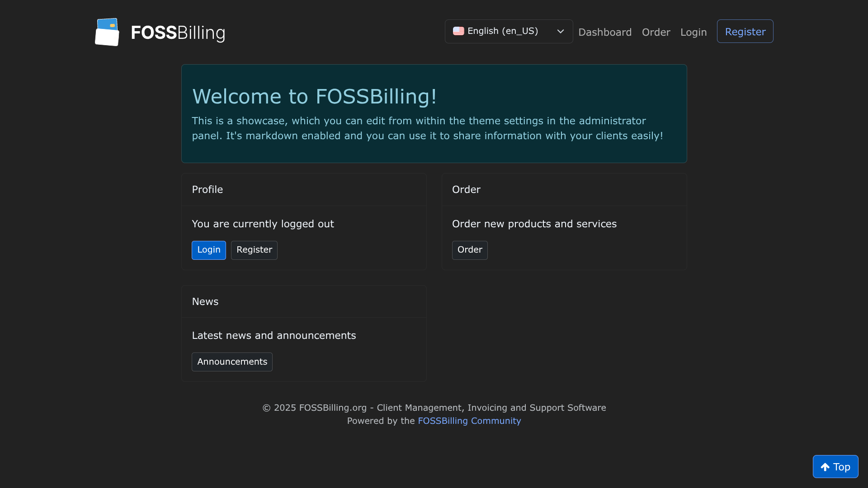Click the up arrow icon on Top button
Screen dimensions: 868x488
825,467
